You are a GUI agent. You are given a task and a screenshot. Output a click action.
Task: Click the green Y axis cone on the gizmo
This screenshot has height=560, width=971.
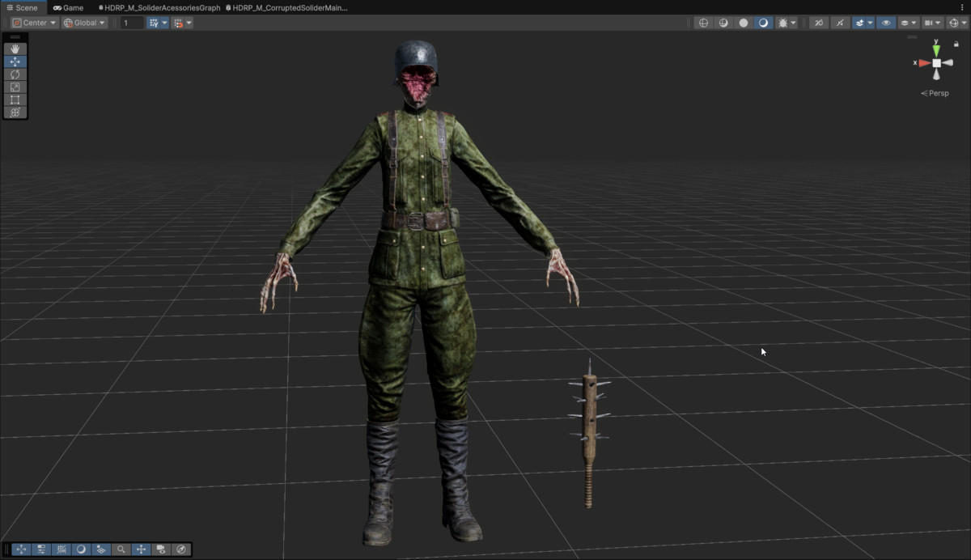936,51
